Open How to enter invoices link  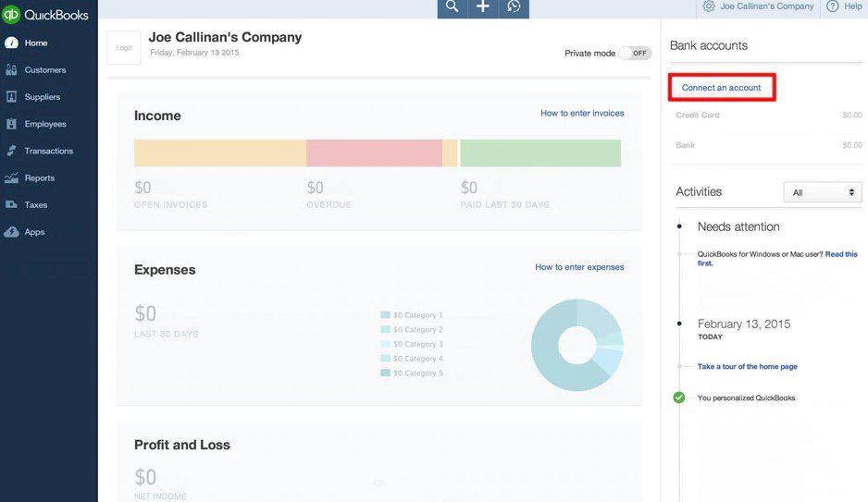[582, 114]
